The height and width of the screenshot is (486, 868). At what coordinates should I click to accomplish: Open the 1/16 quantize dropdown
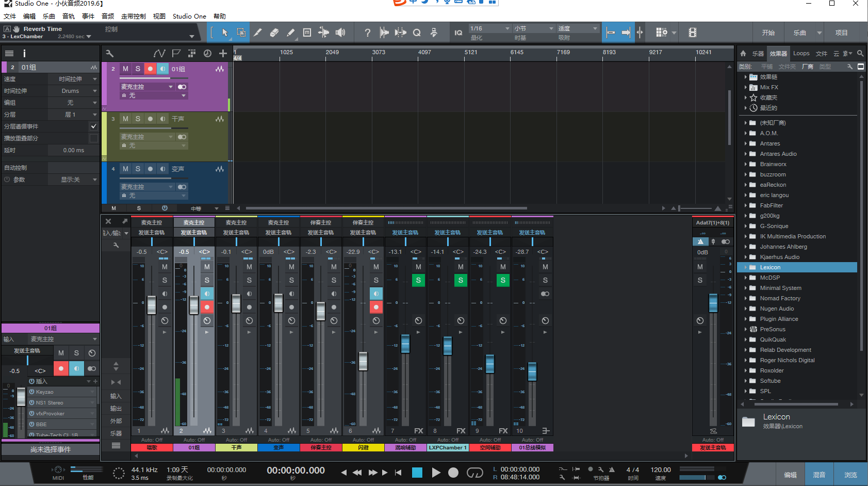(489, 28)
